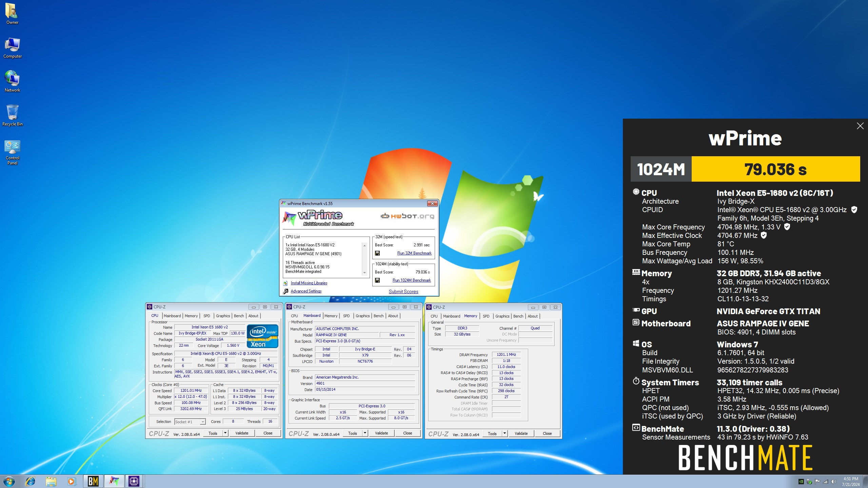Open the Computer desktop icon
This screenshot has height=488, width=868.
(x=12, y=48)
